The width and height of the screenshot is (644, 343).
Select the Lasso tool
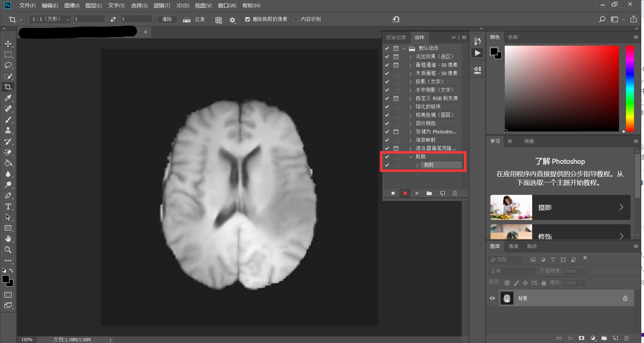click(x=8, y=65)
